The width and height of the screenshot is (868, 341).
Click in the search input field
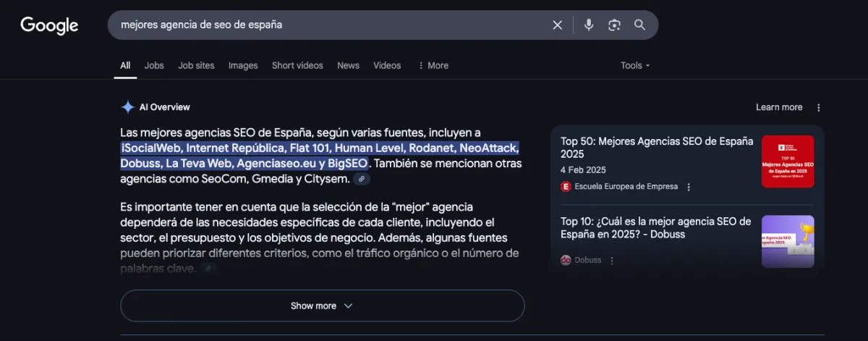tap(331, 25)
